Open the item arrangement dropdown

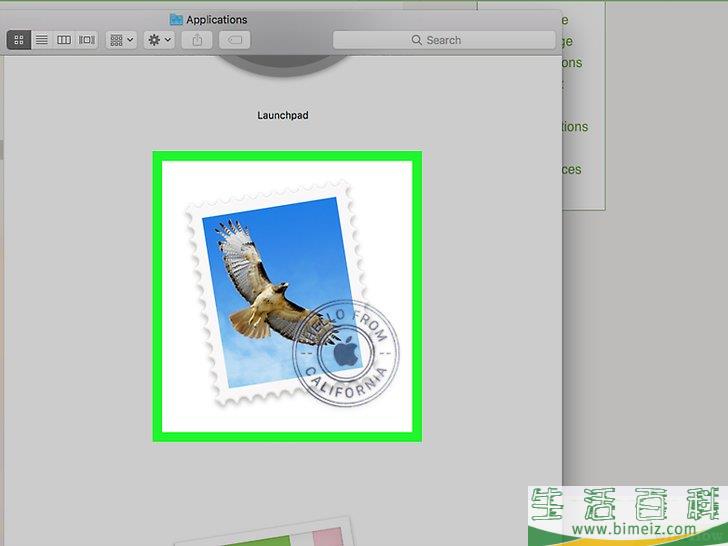coord(121,40)
